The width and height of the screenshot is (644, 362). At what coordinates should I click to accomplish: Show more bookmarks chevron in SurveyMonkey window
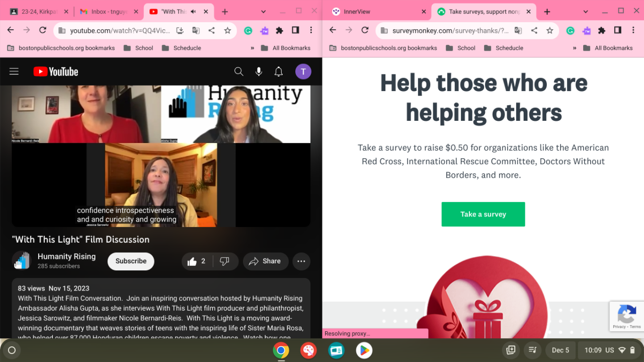click(574, 48)
